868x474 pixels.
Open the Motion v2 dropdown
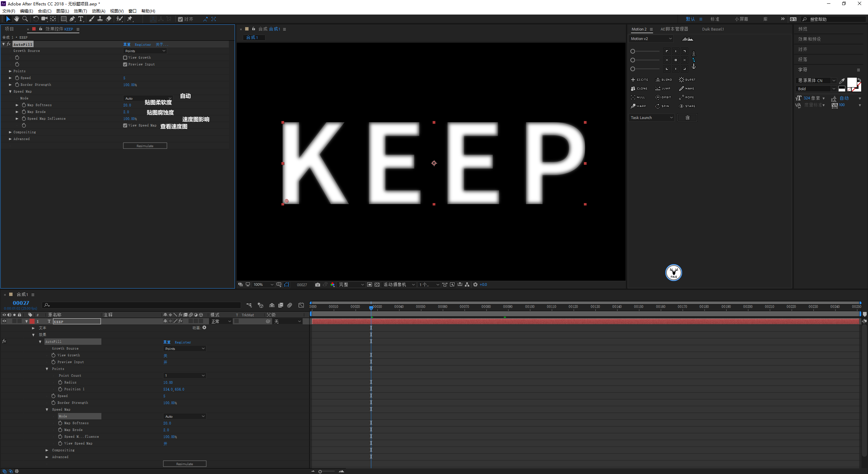pyautogui.click(x=651, y=39)
